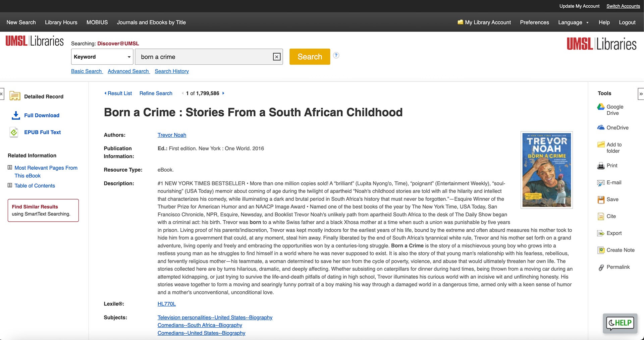Open Comedians--South Africa--Biography subject link

(x=200, y=325)
